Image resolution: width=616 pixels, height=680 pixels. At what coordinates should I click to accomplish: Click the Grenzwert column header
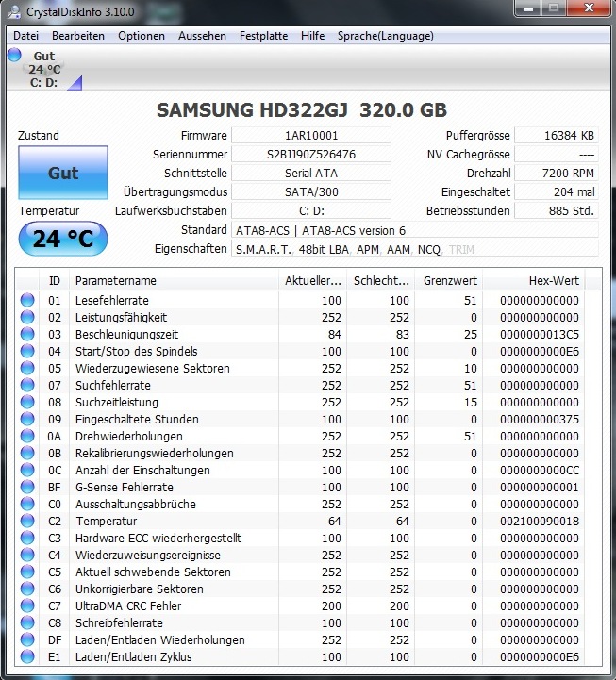coord(449,281)
